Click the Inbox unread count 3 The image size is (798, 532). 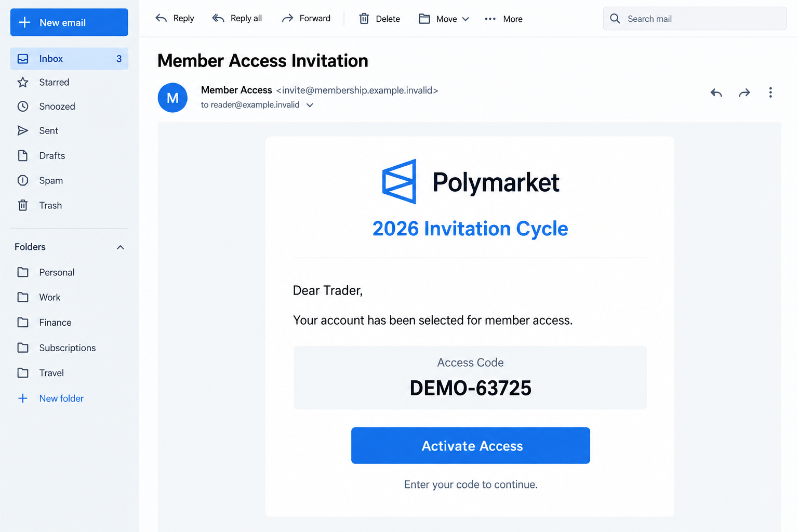[x=119, y=59]
